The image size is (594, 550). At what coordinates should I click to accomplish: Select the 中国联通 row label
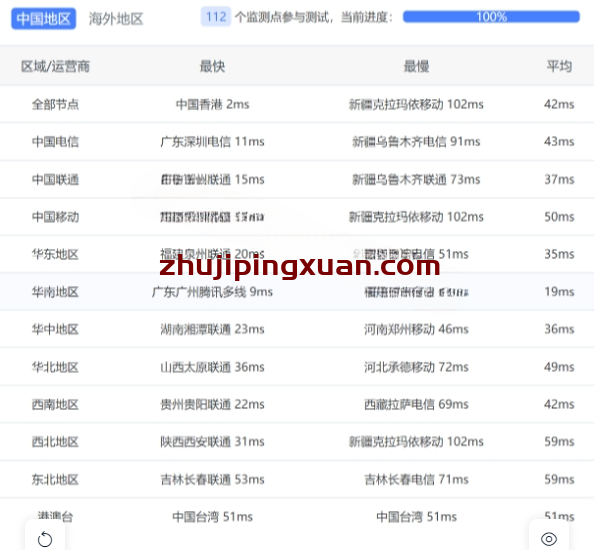[55, 179]
